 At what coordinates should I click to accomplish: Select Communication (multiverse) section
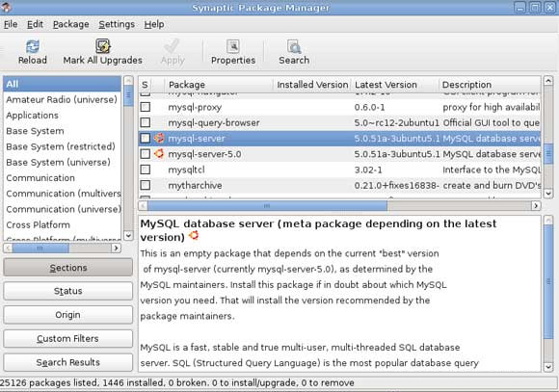62,194
